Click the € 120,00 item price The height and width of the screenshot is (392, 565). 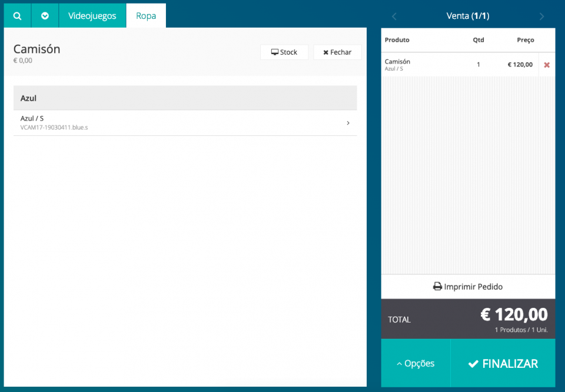[x=520, y=65]
